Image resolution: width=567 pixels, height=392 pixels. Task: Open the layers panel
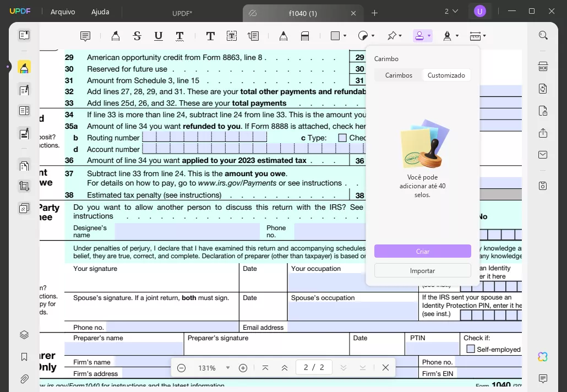pos(24,335)
